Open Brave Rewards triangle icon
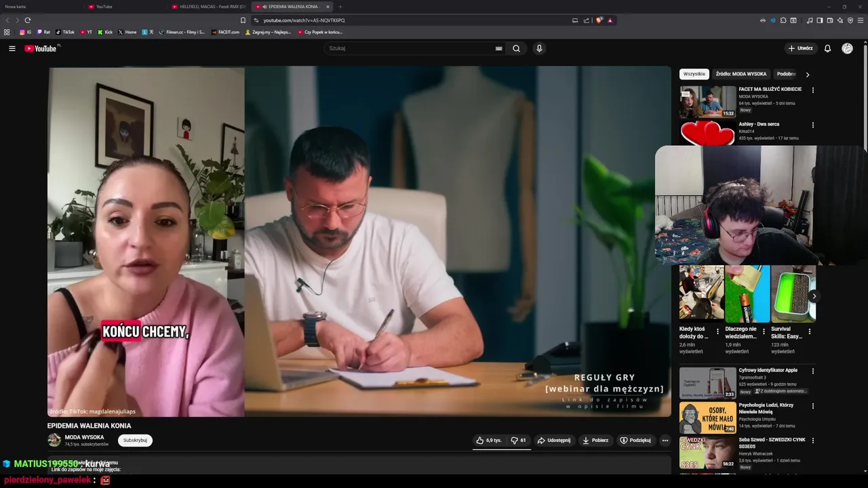 [610, 20]
